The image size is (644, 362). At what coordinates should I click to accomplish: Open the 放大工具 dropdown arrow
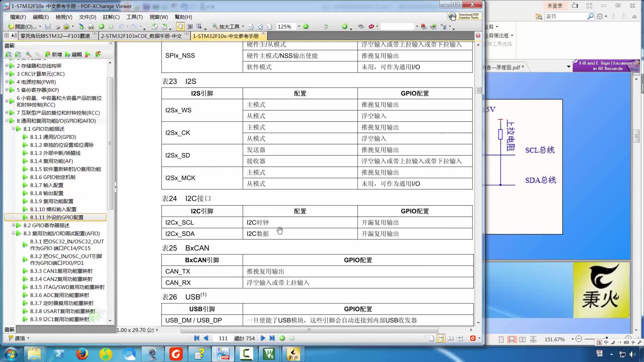tap(243, 26)
